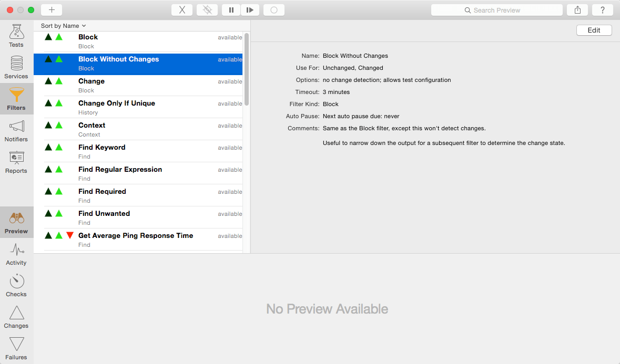Show the Activity pulse pane
Screen dimensions: 620x364
[x=16, y=254]
